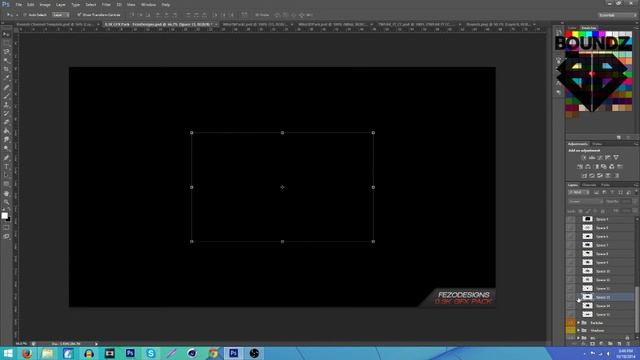Viewport: 640px width, 360px height.
Task: Open the Auto-Select Layer dropdown
Action: click(61, 15)
